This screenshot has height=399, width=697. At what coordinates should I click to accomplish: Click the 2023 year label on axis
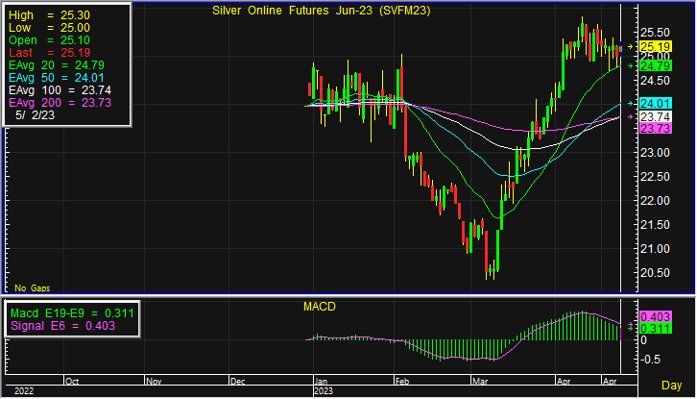click(324, 391)
